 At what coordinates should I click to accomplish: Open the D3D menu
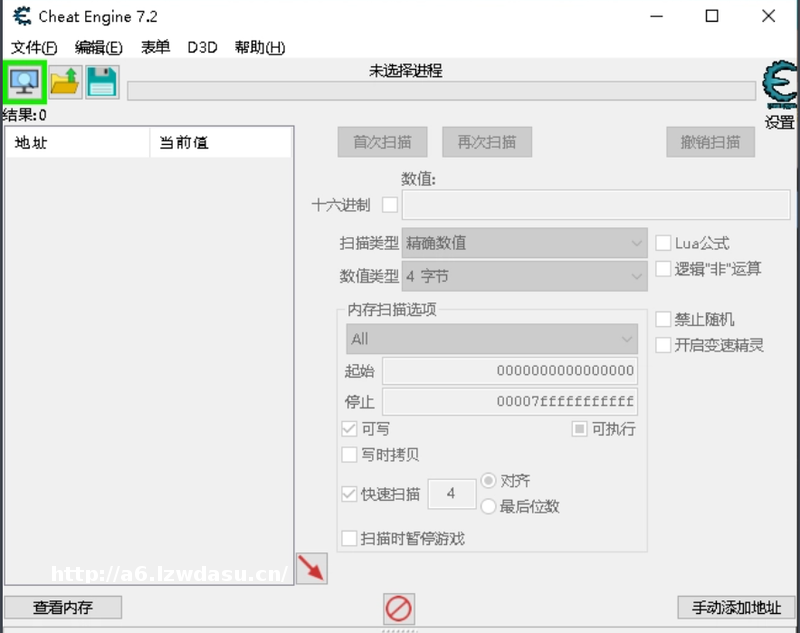click(202, 47)
